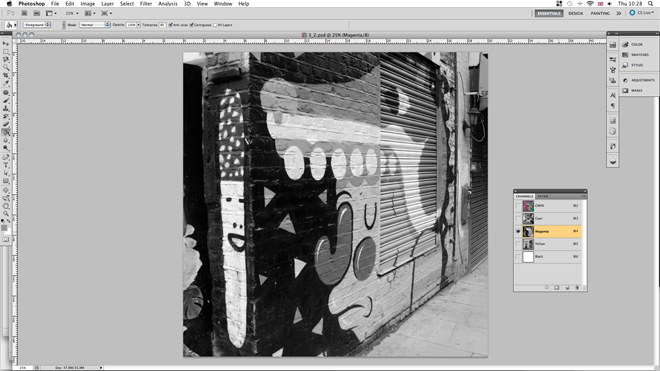Open the Image menu
Image resolution: width=660 pixels, height=371 pixels.
88,3
